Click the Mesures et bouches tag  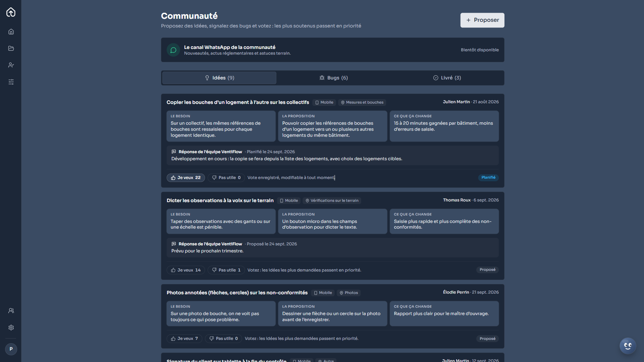tap(362, 103)
